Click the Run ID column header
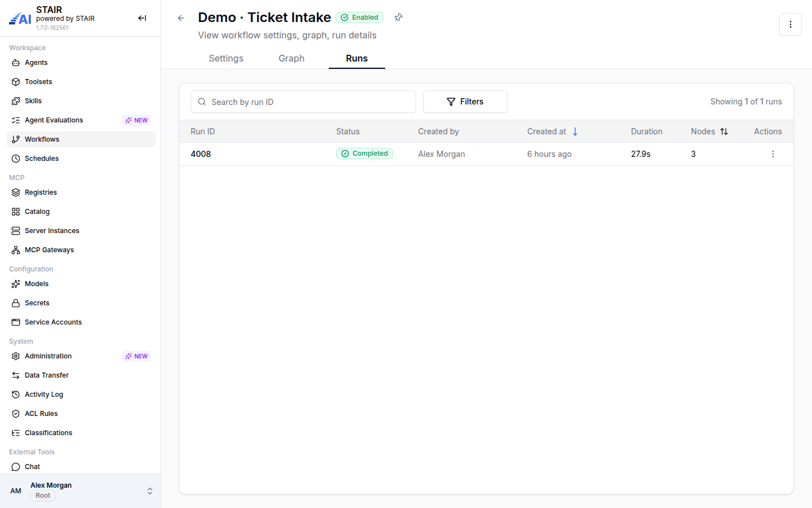Screen dimensions: 812x508 point(203,132)
